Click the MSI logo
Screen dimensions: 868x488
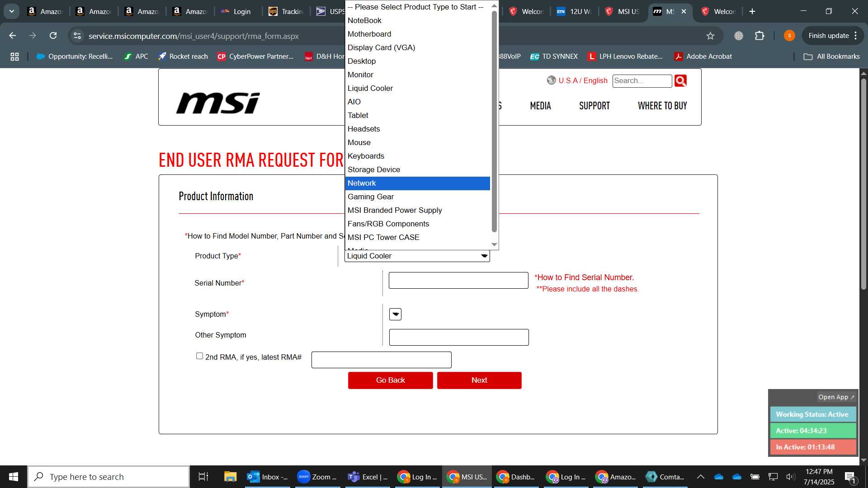[218, 103]
